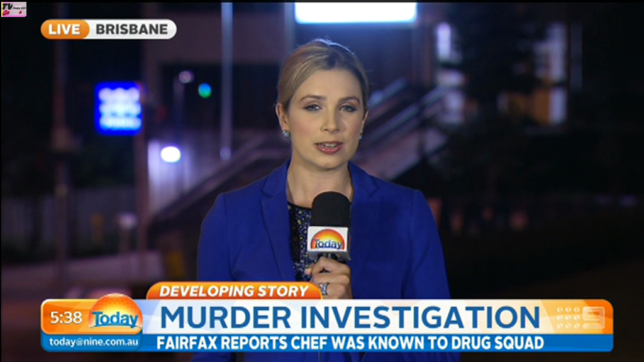This screenshot has height=362, width=644.
Task: Click the green bokeh light in background
Action: [204, 90]
